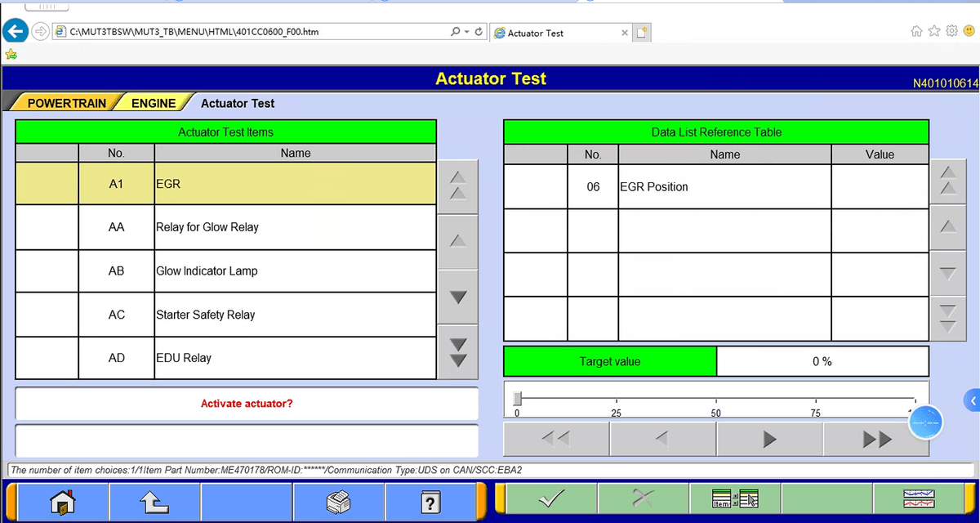Select the Glow Indicator Lamp item
Image resolution: width=980 pixels, height=523 pixels.
(295, 271)
